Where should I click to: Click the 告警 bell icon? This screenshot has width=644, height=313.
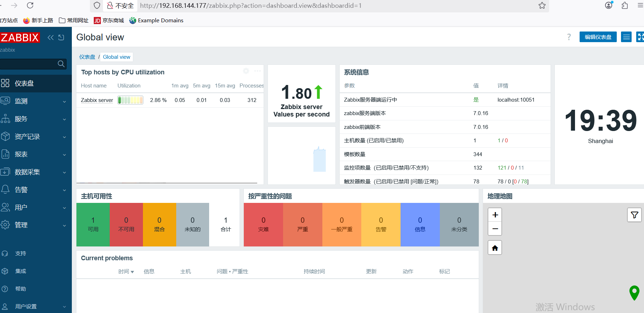pos(5,189)
